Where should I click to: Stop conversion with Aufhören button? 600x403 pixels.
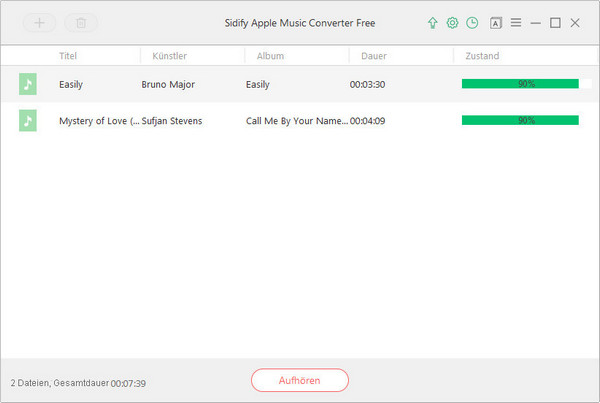tap(300, 380)
